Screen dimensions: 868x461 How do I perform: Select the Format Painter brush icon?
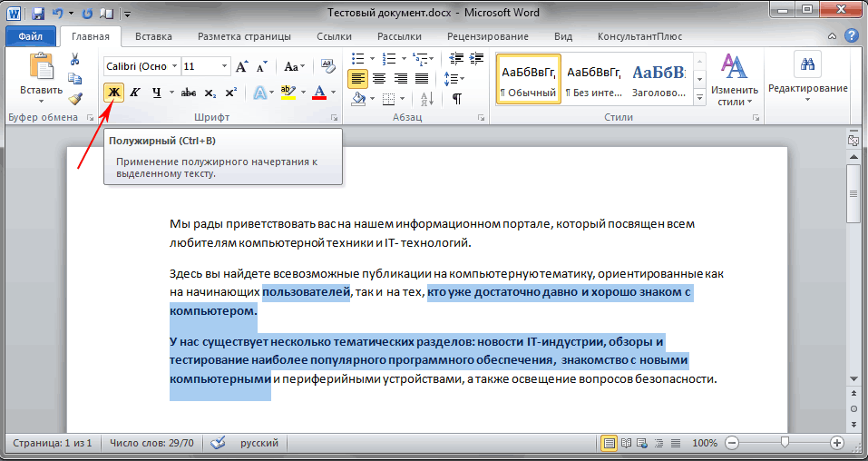point(74,99)
